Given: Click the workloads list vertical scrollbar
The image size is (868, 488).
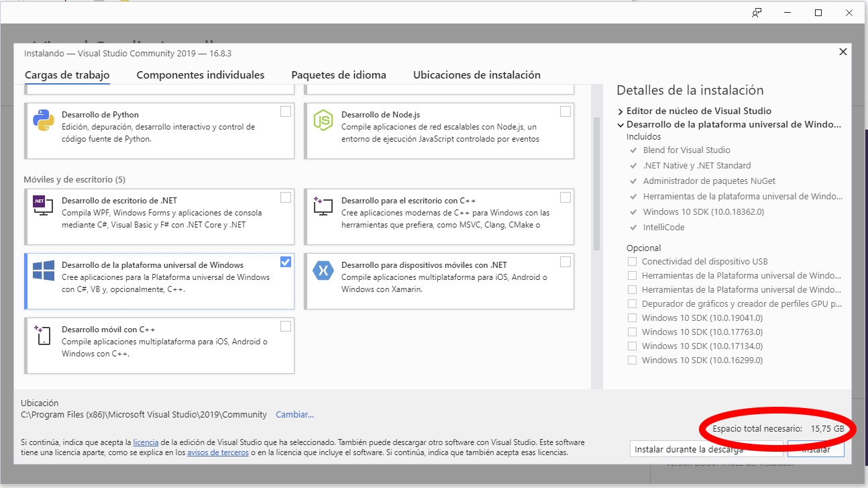Looking at the screenshot, I should [596, 185].
